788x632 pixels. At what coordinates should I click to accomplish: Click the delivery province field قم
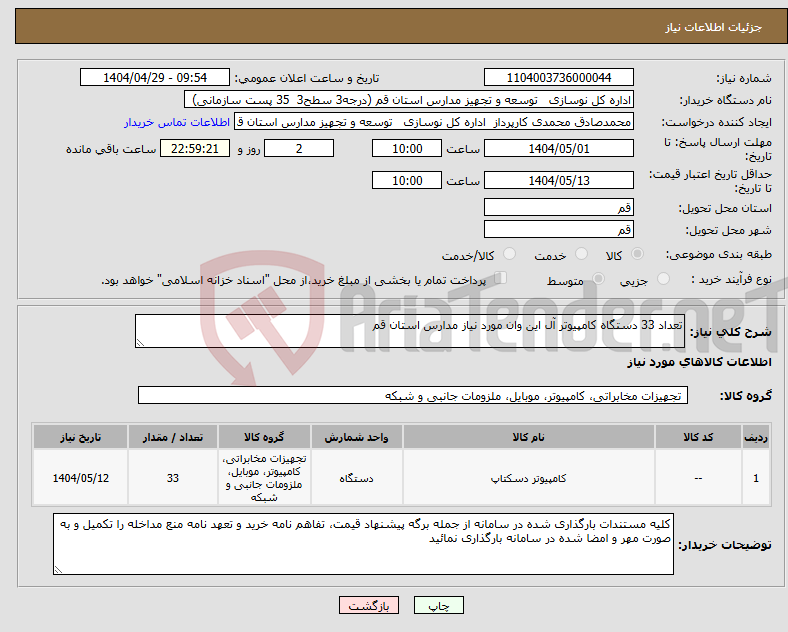click(558, 207)
